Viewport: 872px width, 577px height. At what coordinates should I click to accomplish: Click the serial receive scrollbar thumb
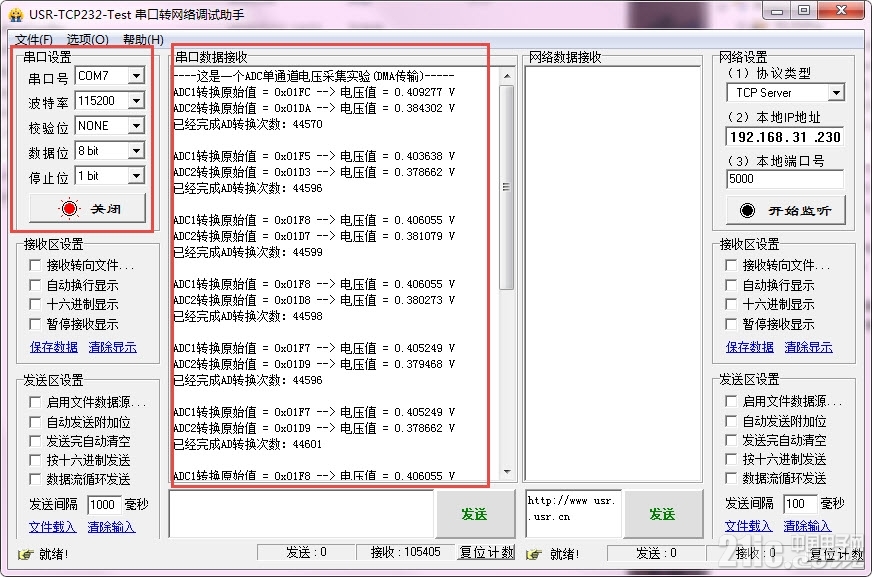point(507,188)
